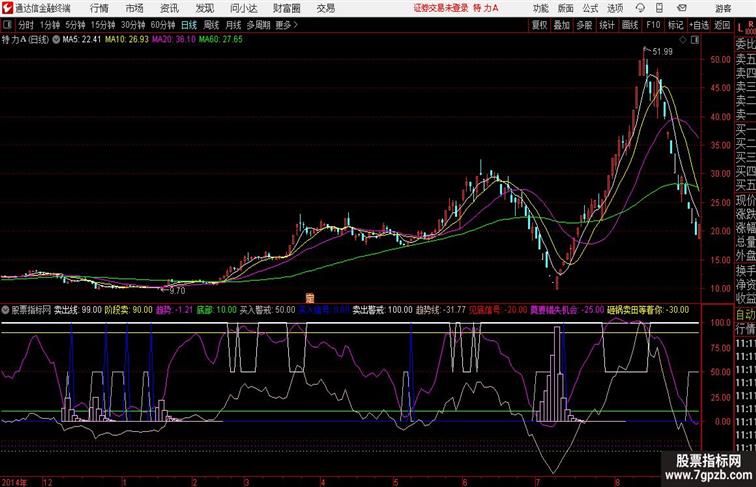Open the 功能 menu
Screen dimensions: 756x487
click(x=540, y=8)
